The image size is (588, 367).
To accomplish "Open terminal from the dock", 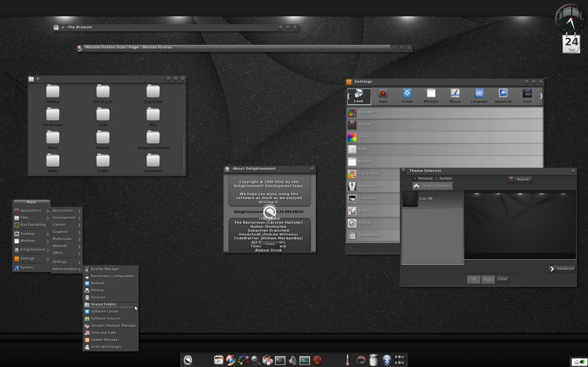I will (x=280, y=360).
